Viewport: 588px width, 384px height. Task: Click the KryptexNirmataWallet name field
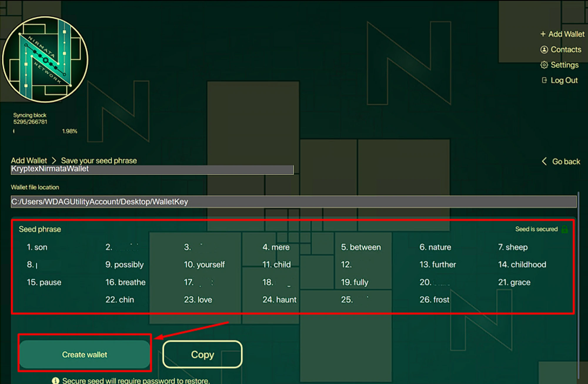point(152,169)
